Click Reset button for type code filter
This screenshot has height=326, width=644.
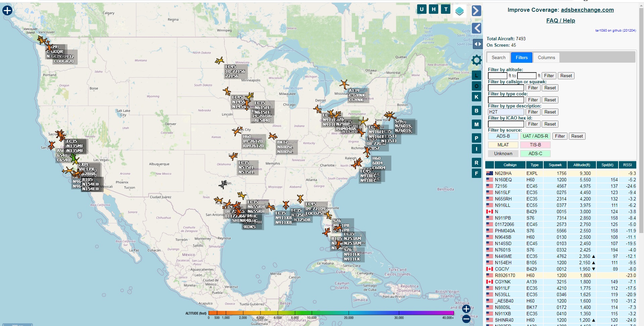pyautogui.click(x=550, y=100)
